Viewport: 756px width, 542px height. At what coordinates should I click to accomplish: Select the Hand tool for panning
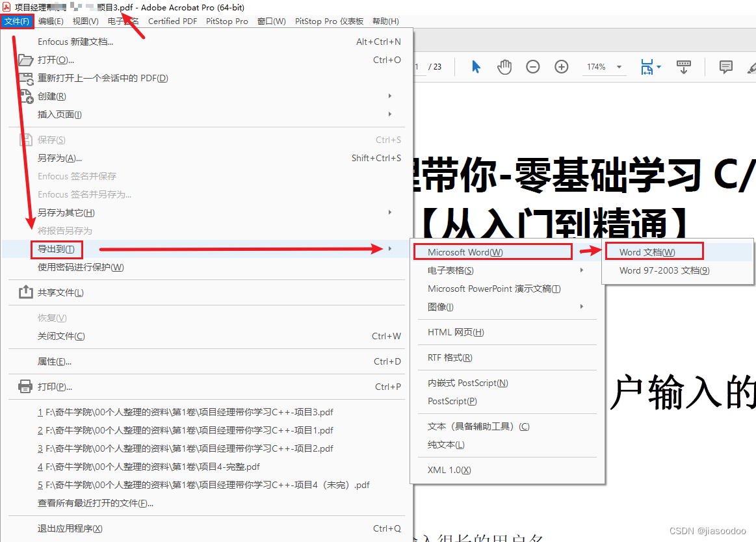[504, 66]
